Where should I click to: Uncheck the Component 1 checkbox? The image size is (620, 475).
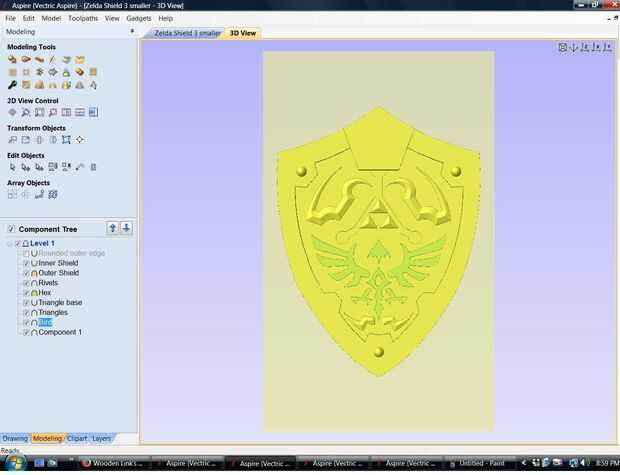pos(26,332)
